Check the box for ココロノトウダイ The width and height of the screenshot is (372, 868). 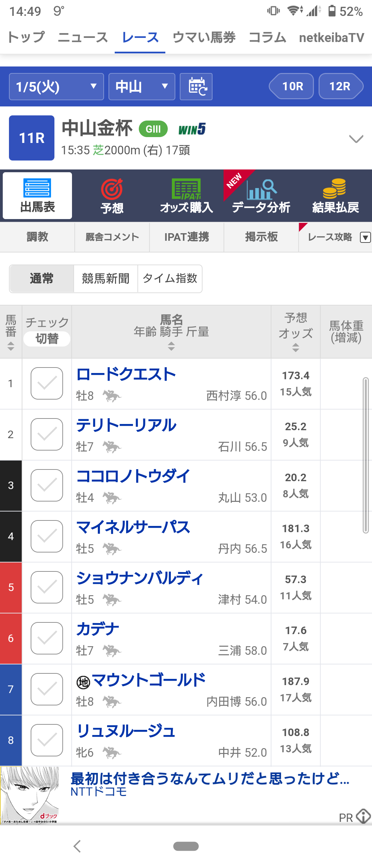click(x=47, y=485)
